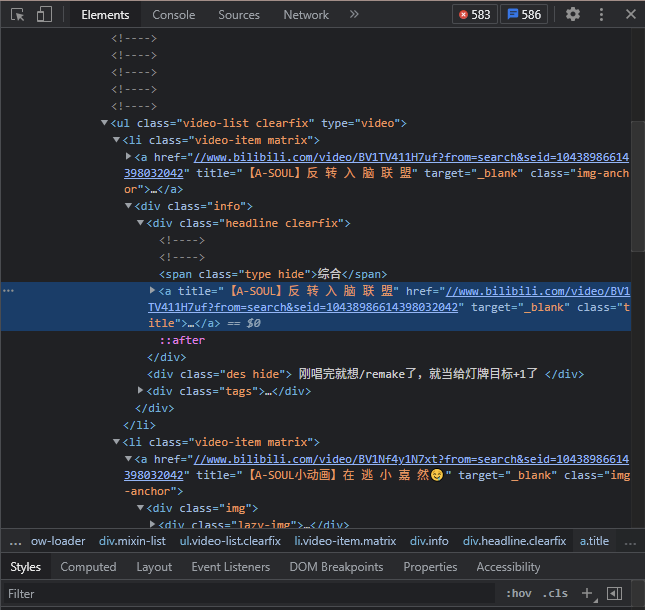Click breadcrumb div.mixin-list
The width and height of the screenshot is (645, 610).
click(132, 541)
